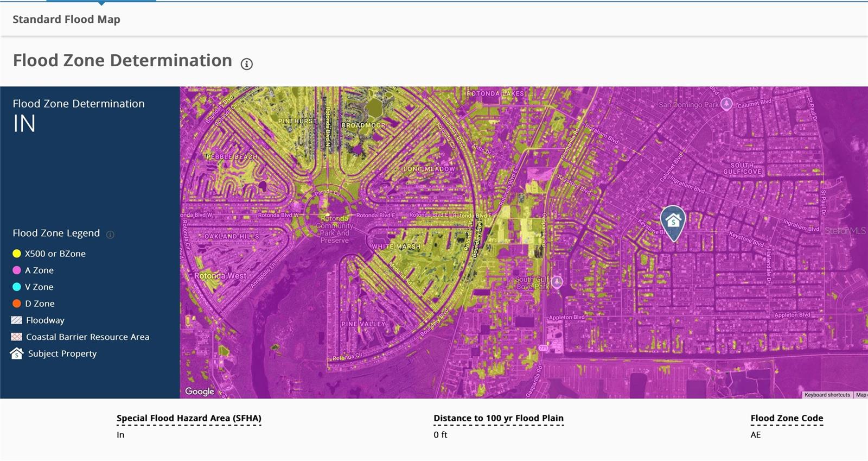
Task: Click the magenta A Zone swatch
Action: pyautogui.click(x=17, y=270)
